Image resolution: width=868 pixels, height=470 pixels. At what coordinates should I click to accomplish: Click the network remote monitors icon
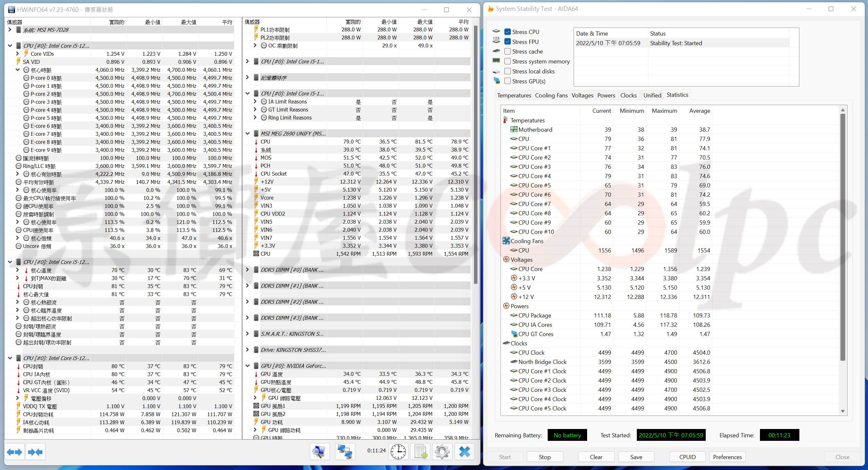coord(345,452)
